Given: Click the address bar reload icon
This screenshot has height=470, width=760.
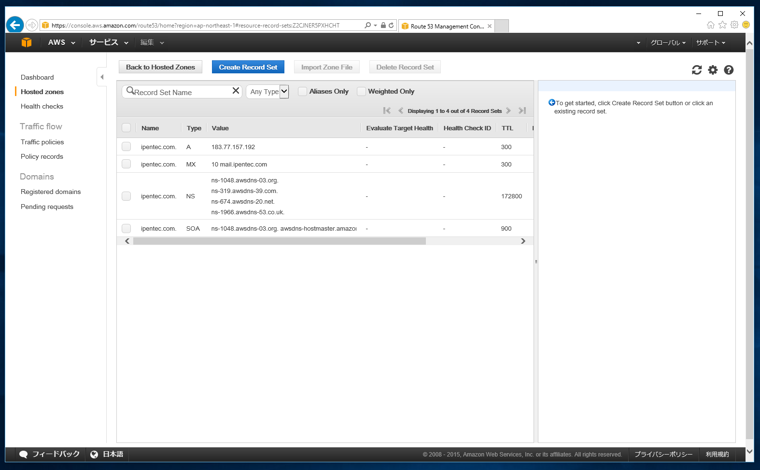Looking at the screenshot, I should 391,25.
